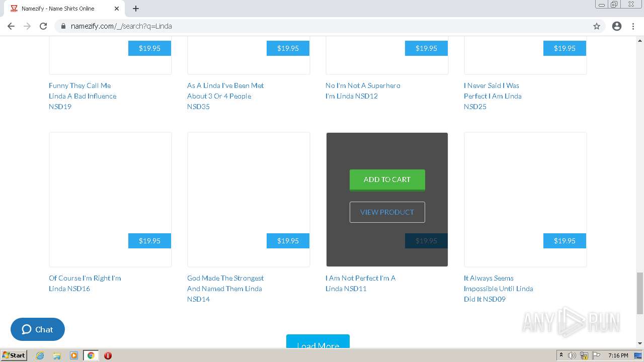Open Windows Explorer folder taskbar icon
The height and width of the screenshot is (362, 644).
tap(57, 355)
